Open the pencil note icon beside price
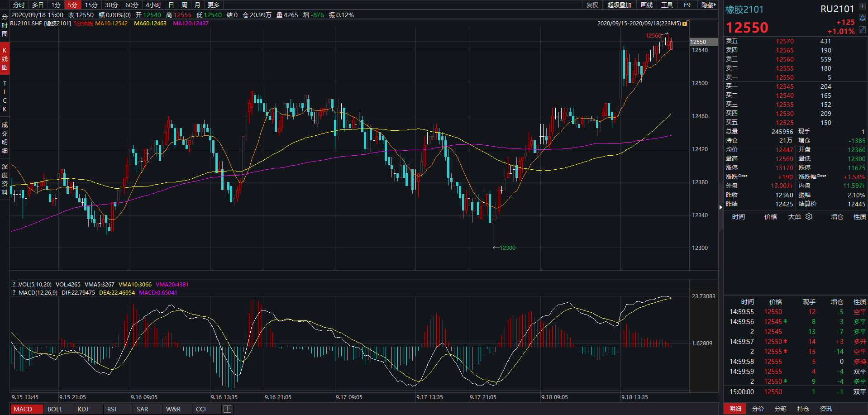This screenshot has width=868, height=415. 862,29
